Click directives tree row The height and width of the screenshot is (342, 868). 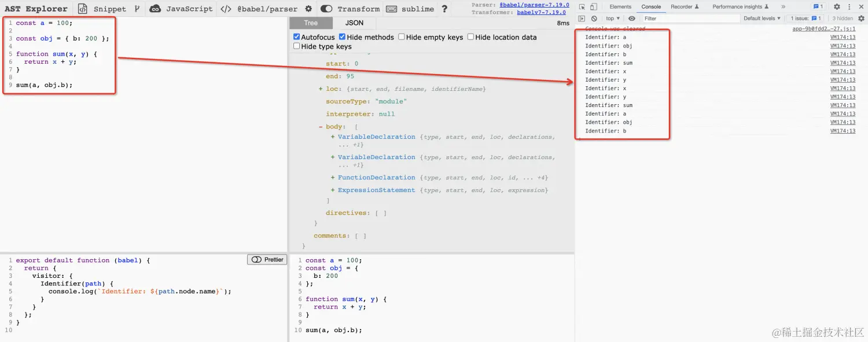(356, 213)
